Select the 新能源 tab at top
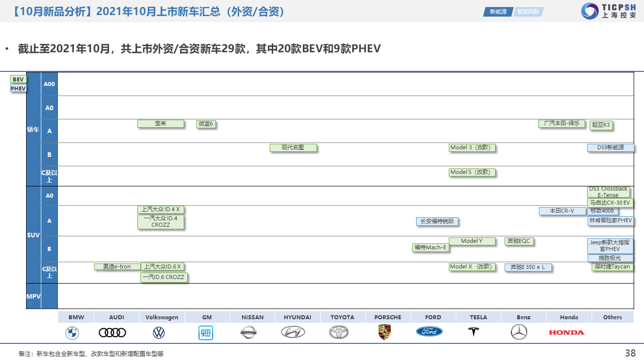This screenshot has height=362, width=644. coord(498,12)
